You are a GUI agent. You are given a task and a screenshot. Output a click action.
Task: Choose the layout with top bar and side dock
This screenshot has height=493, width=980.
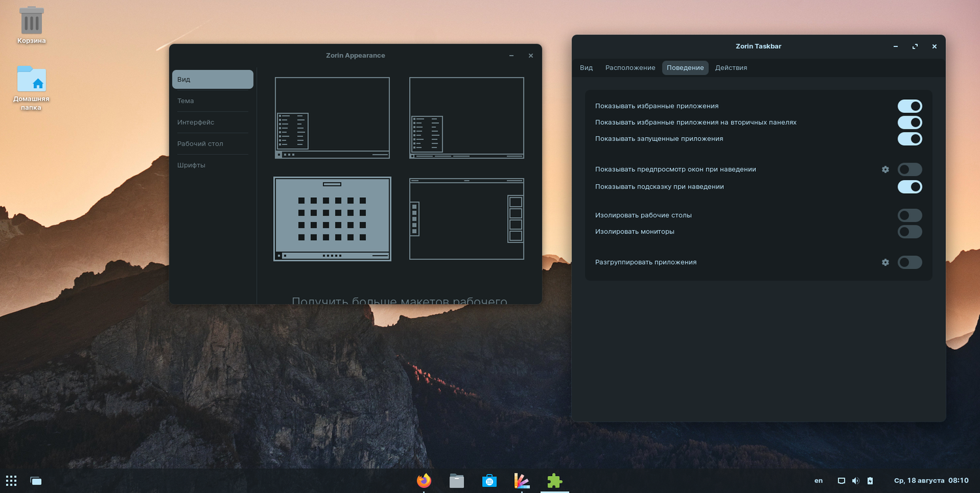(x=466, y=219)
